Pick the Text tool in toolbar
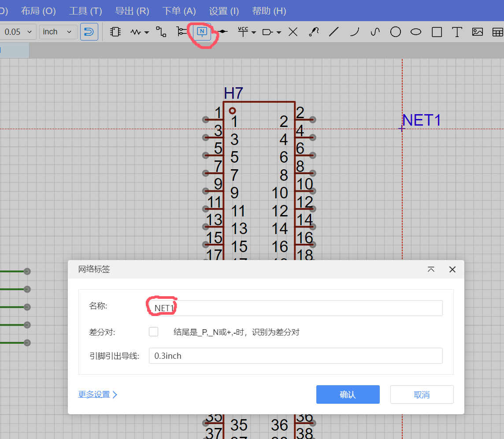This screenshot has height=439, width=504. tap(457, 32)
